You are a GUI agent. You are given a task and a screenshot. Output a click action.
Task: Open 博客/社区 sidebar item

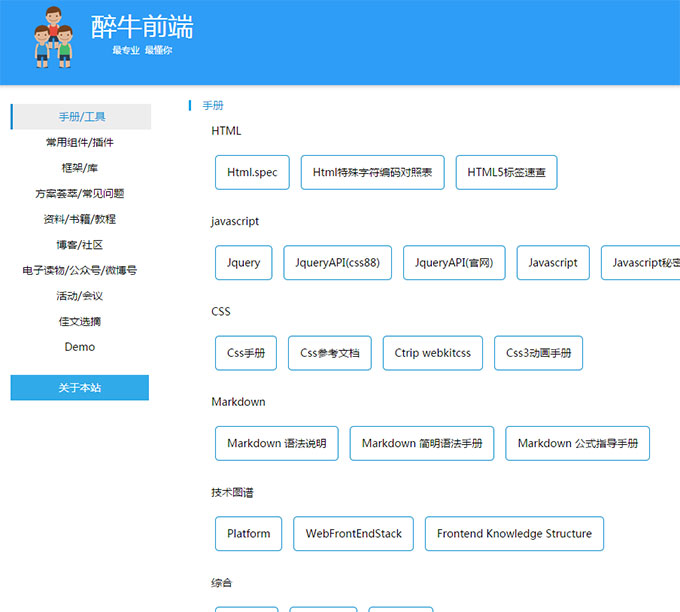80,245
